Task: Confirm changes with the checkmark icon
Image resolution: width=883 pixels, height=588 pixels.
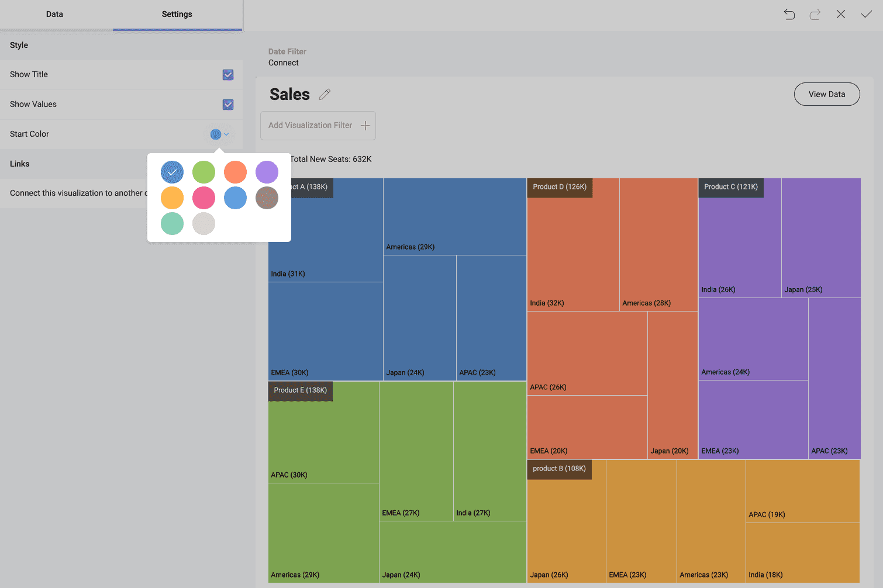Action: tap(867, 14)
